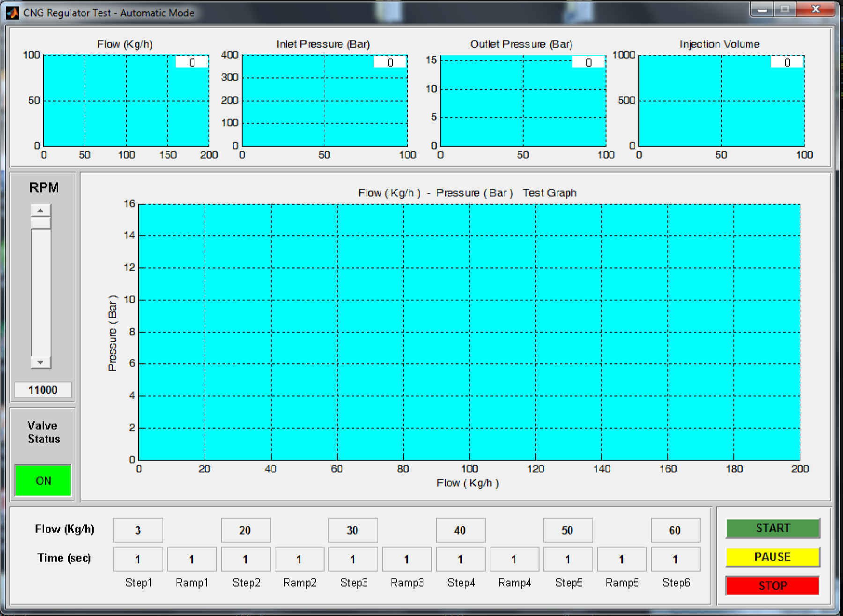Click the Ramp5 time input field
Image resolution: width=843 pixels, height=616 pixels.
621,559
